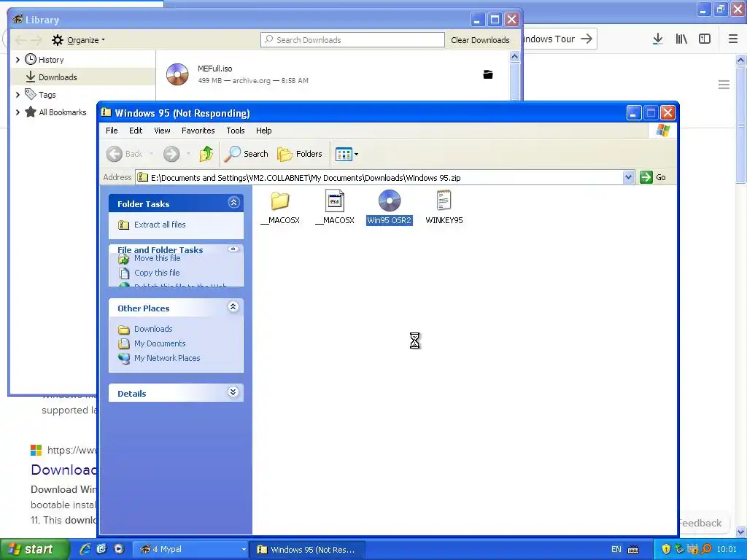Collapse the File and Folder Tasks panel
The width and height of the screenshot is (747, 560).
(x=233, y=249)
